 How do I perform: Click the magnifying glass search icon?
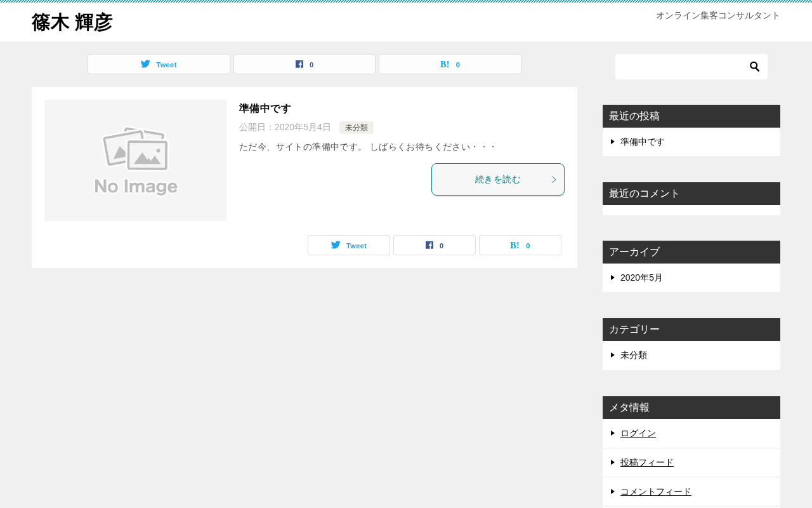754,67
